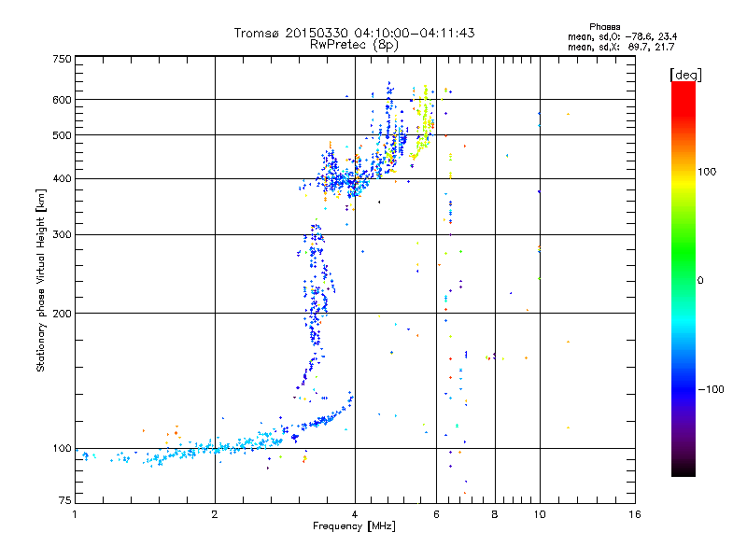Click x-axis tick label '2'
The image size is (747, 560).
[215, 514]
